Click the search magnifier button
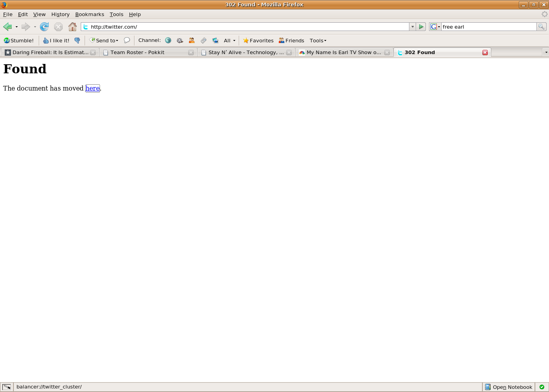Viewport: 549px width, 392px height. pos(541,27)
